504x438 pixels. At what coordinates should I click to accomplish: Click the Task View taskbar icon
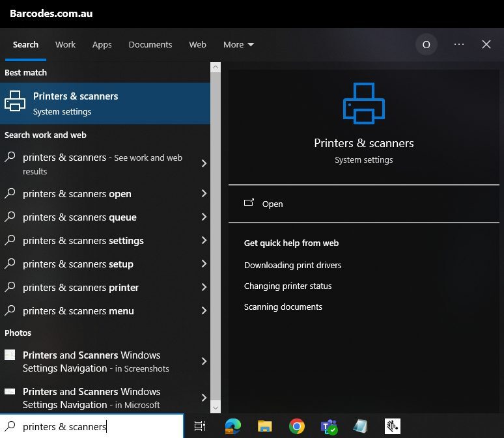tap(200, 426)
